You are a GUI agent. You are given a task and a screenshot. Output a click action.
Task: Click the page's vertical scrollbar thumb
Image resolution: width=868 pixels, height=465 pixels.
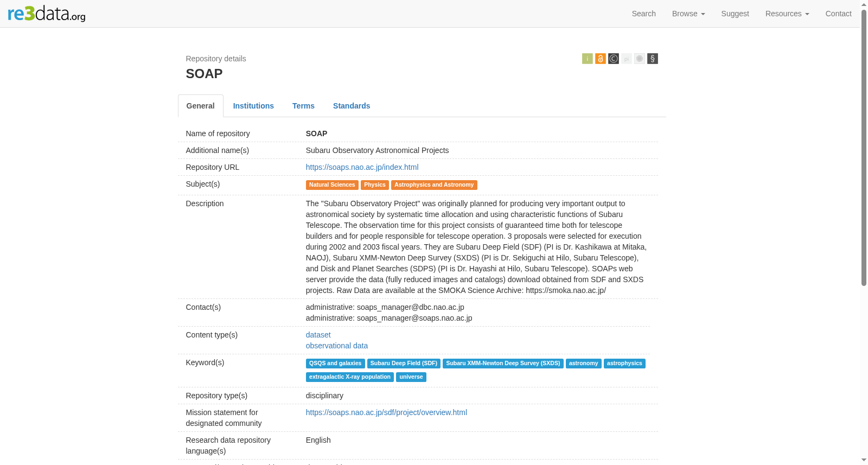[x=864, y=146]
